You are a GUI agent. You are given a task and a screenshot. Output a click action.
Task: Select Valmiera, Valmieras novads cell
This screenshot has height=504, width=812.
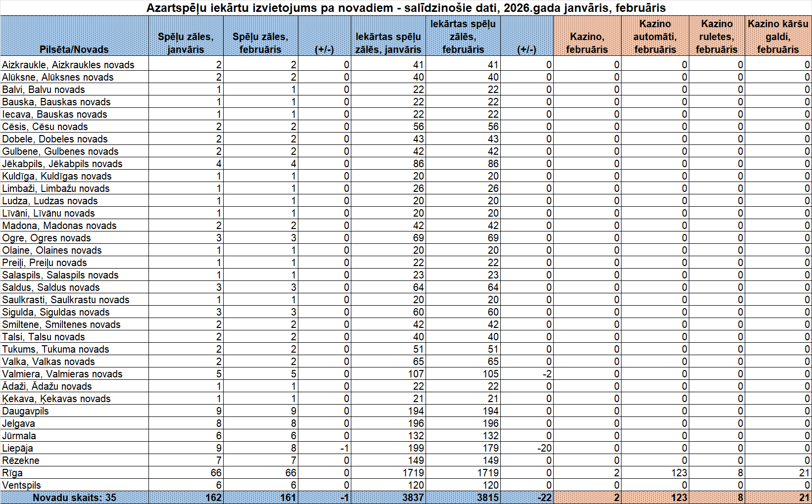(62, 374)
